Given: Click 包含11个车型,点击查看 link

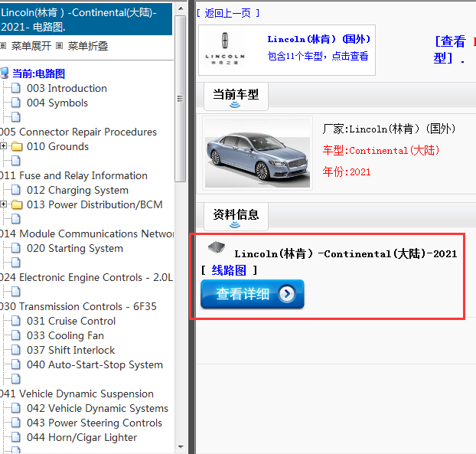Looking at the screenshot, I should point(318,56).
